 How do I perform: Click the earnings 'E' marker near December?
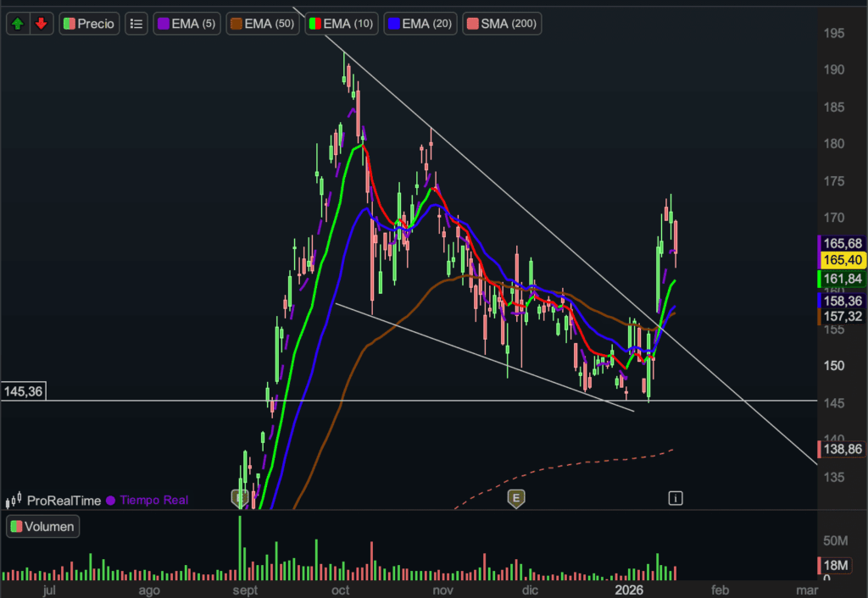pyautogui.click(x=515, y=498)
